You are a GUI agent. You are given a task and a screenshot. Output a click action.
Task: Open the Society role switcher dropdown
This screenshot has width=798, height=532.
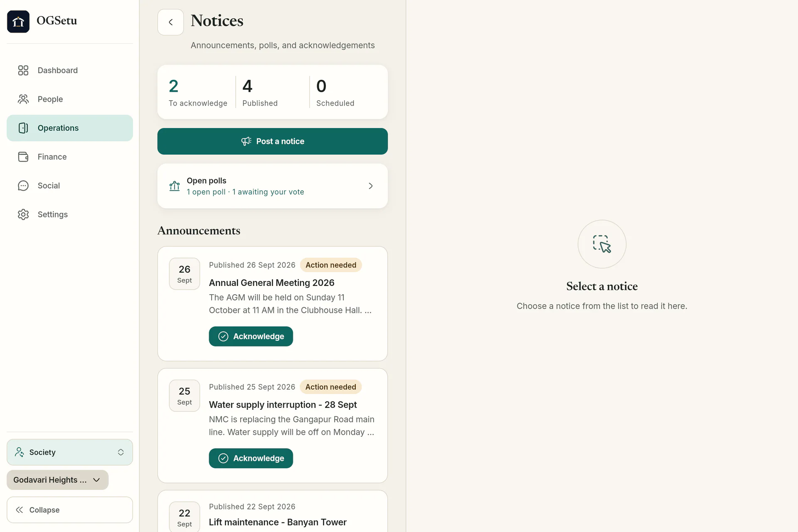coord(70,452)
